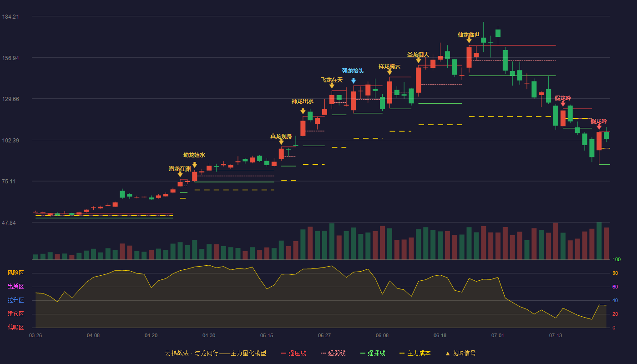The width and height of the screenshot is (637, 364).
Task: Select the 幼龙嬉水 signal label
Action: 194,155
